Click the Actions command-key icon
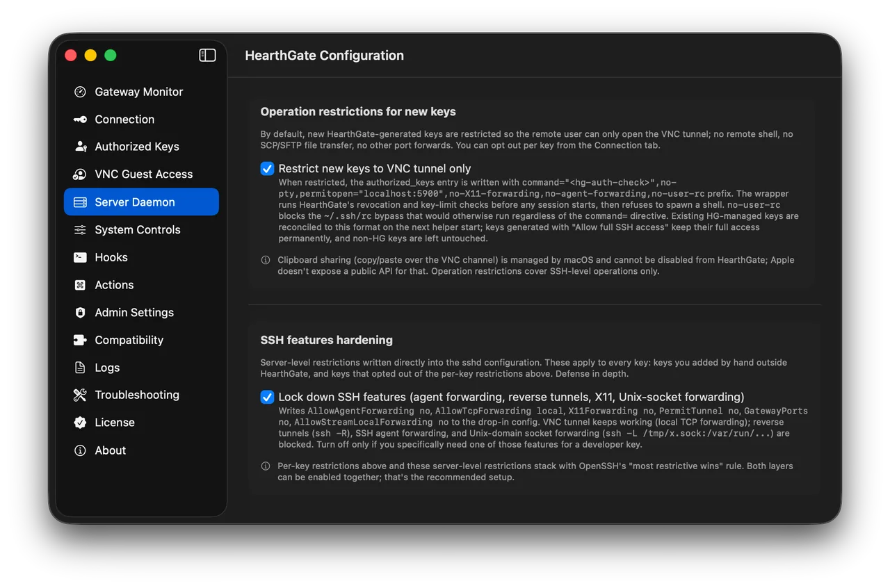This screenshot has width=890, height=588. tap(80, 285)
